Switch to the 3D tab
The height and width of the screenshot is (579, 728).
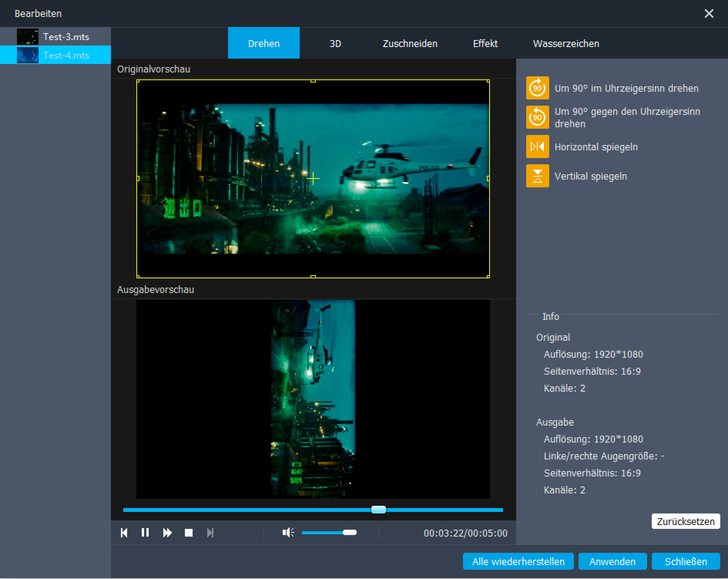click(335, 43)
